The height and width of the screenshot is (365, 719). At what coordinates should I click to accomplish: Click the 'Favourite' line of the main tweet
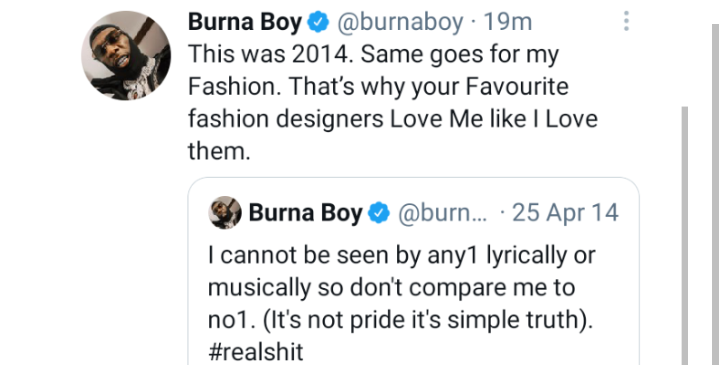pos(378,87)
